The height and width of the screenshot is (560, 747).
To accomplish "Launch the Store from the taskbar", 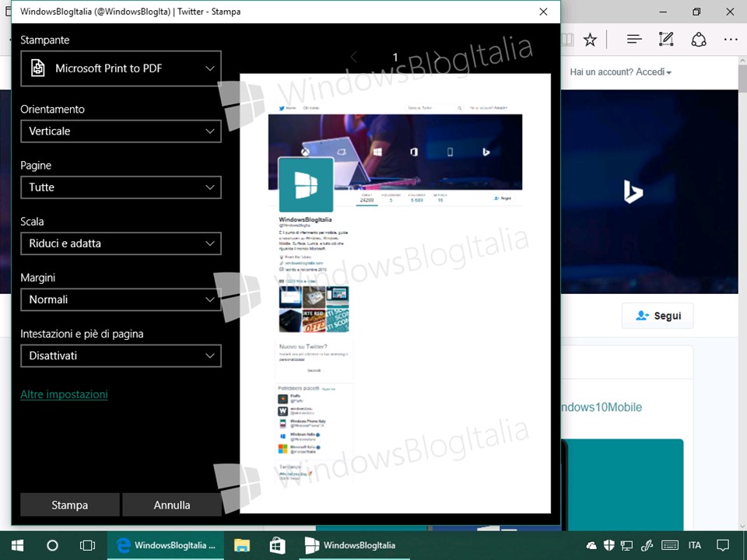I will [x=277, y=545].
